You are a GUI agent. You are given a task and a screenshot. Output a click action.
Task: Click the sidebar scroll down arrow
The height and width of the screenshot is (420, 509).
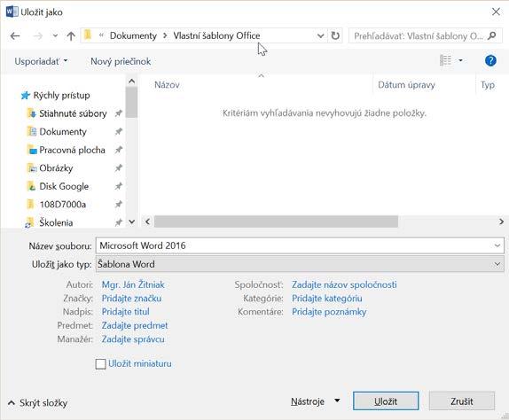131,222
